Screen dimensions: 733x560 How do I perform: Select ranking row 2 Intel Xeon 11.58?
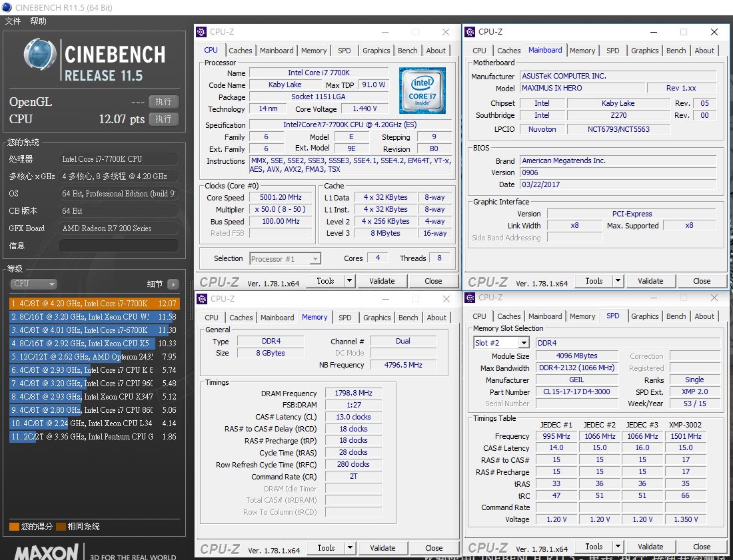click(x=95, y=317)
